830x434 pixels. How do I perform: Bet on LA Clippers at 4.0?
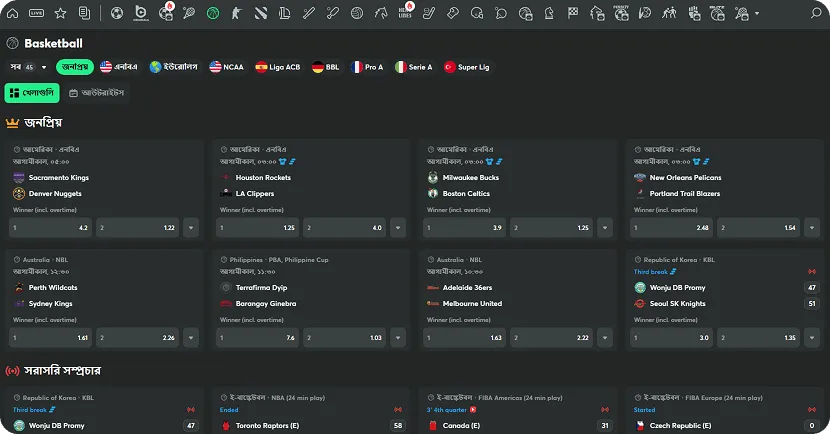pos(345,228)
